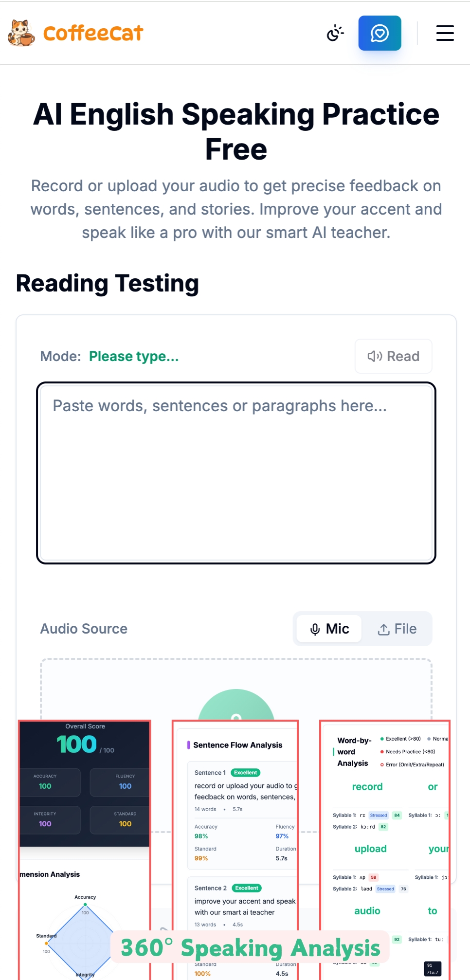Open the hamburger navigation menu
470x980 pixels.
(x=445, y=33)
